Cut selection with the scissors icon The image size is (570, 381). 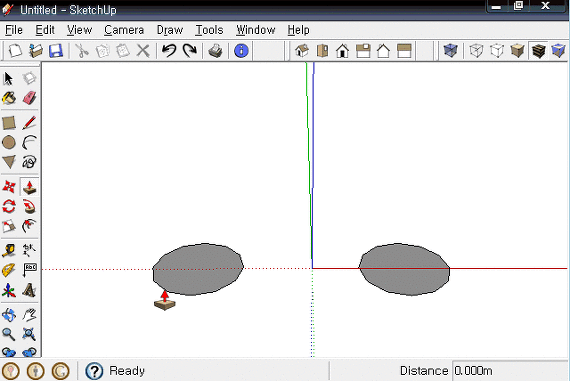[x=82, y=51]
